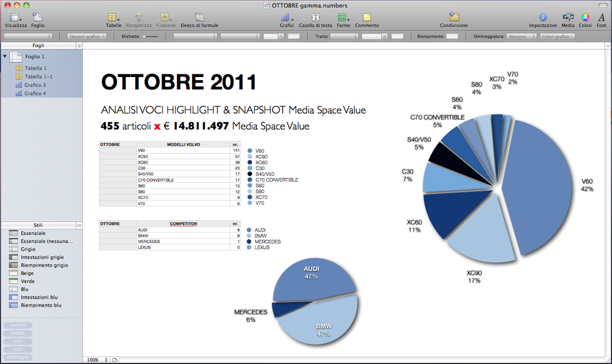Toggle page view icon beside zoom
The height and width of the screenshot is (364, 612).
coord(115,360)
